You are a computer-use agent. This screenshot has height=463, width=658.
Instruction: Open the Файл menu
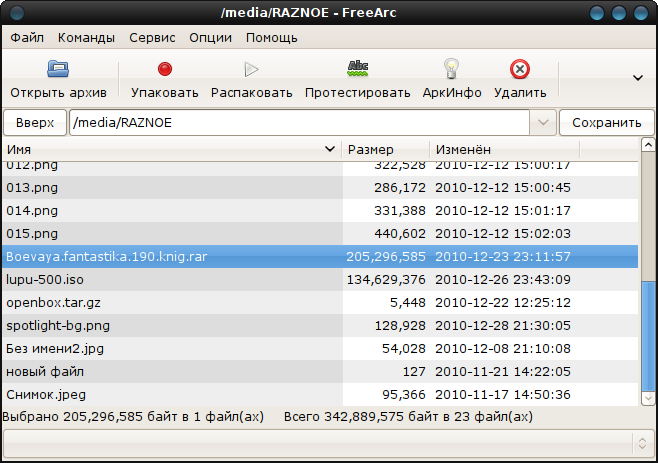pos(27,38)
